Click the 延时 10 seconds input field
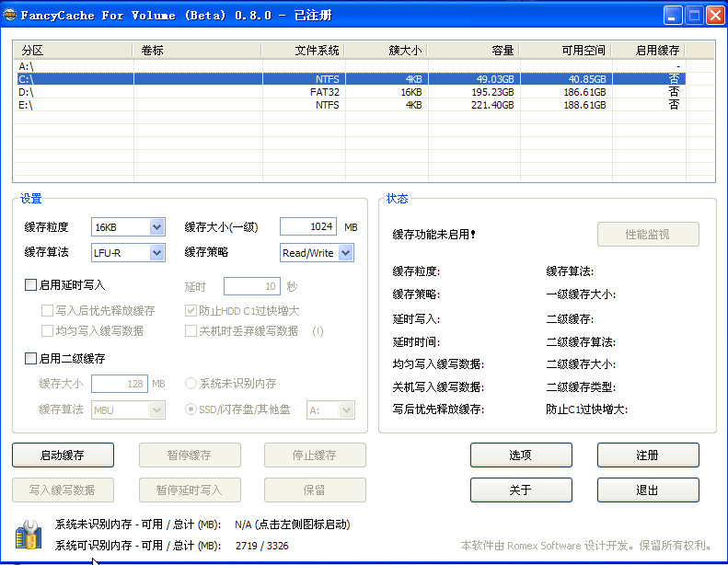Viewport: 728px width, 565px height. (x=252, y=286)
